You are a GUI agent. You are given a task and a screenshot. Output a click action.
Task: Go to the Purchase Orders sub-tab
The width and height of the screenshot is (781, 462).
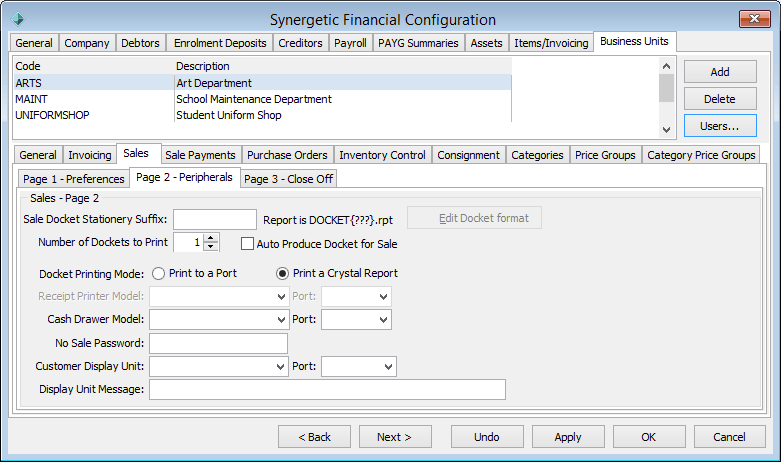[x=287, y=155]
